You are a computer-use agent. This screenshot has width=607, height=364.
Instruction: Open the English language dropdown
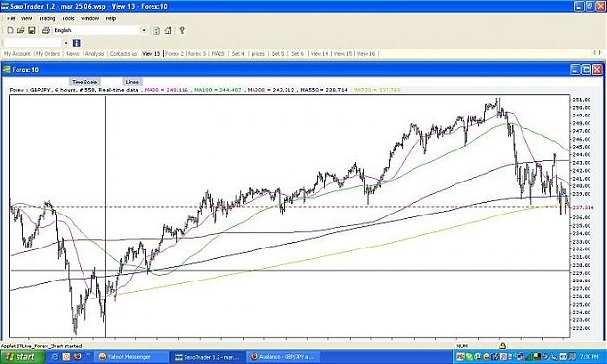click(144, 30)
